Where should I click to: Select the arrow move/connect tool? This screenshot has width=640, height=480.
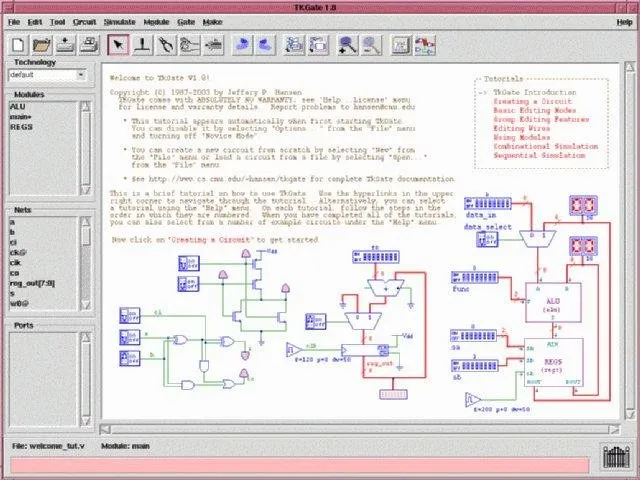pos(118,44)
